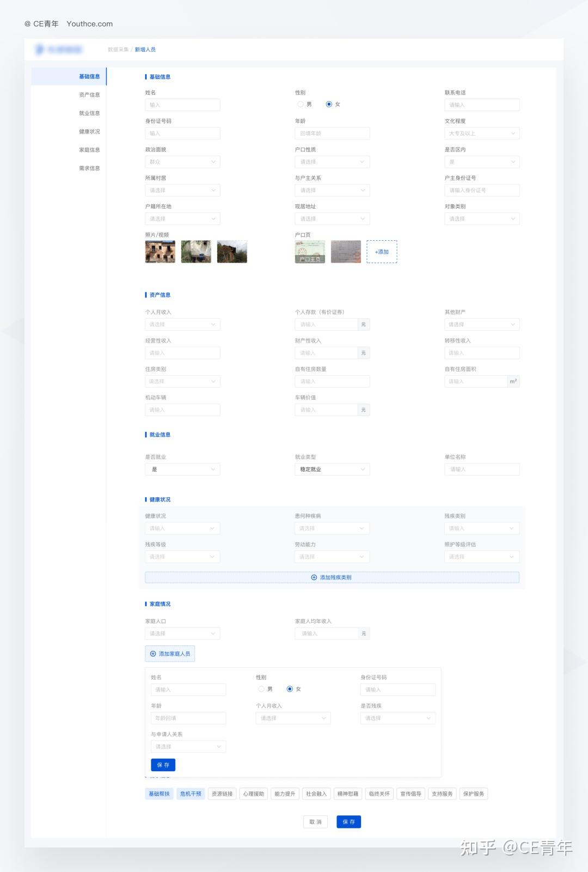Toggle the 心理援助 need tag
The image size is (588, 872).
(x=254, y=794)
